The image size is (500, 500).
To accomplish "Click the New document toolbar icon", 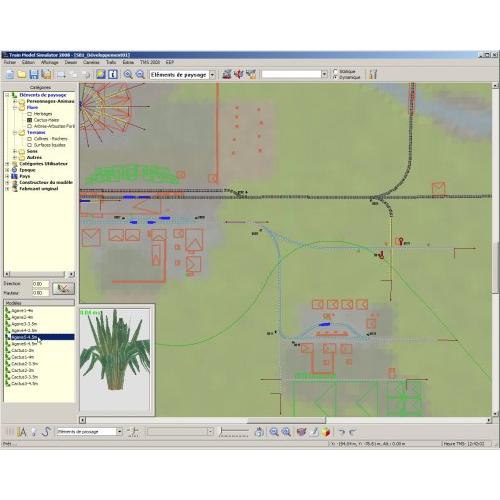I will (10, 74).
